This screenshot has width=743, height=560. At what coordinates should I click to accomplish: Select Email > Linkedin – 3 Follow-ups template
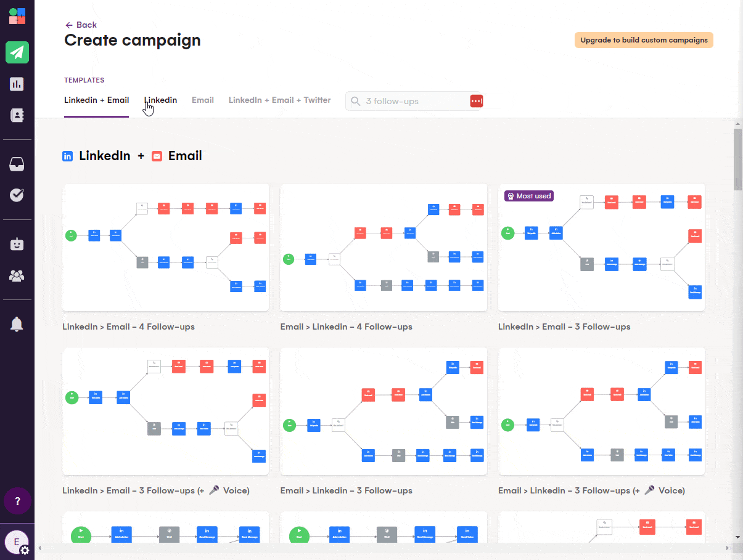coord(384,411)
